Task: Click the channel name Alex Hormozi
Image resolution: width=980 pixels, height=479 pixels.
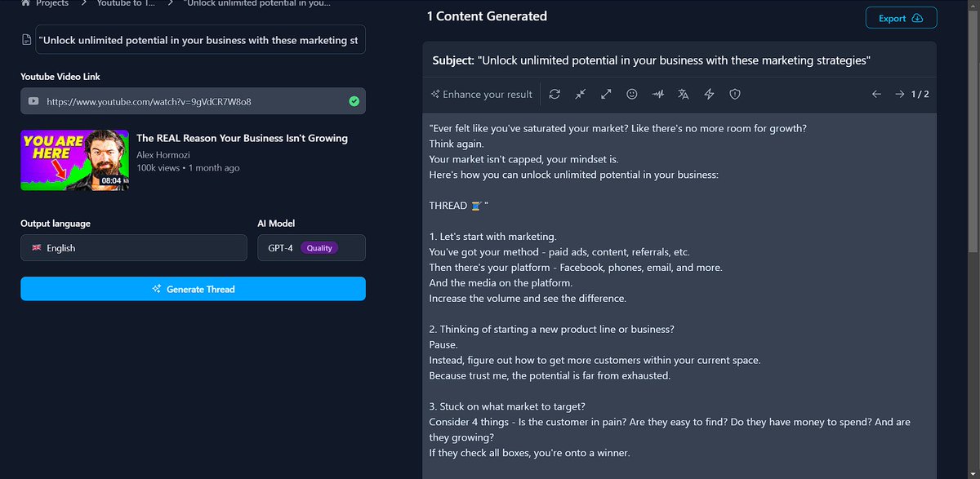Action: tap(163, 153)
